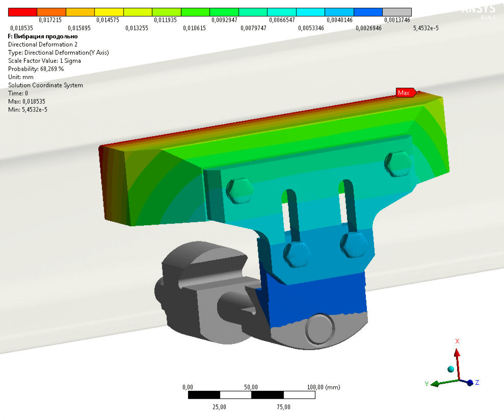Click 'Type: Directional Deformation(Y Axis)' line
Viewport: 504px width, 420px height.
[59, 52]
